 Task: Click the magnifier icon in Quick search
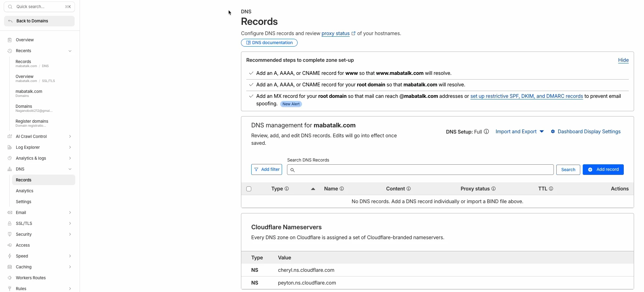pyautogui.click(x=10, y=7)
